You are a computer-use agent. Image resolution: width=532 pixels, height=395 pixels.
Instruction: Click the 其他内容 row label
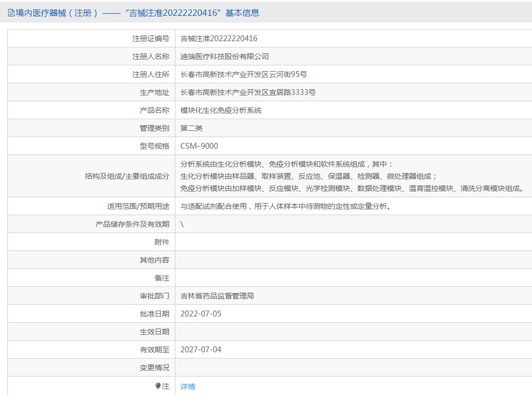(154, 260)
